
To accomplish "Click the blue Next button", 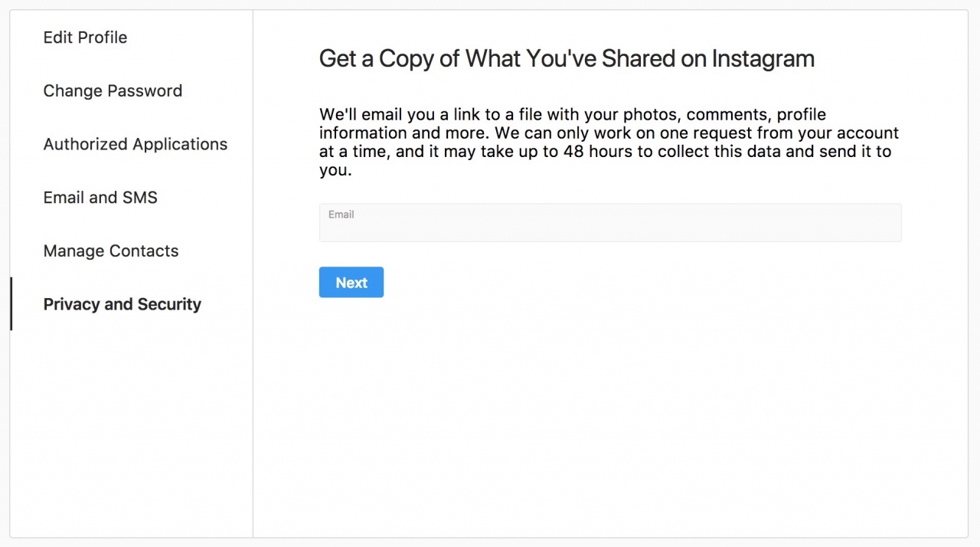I will click(351, 283).
